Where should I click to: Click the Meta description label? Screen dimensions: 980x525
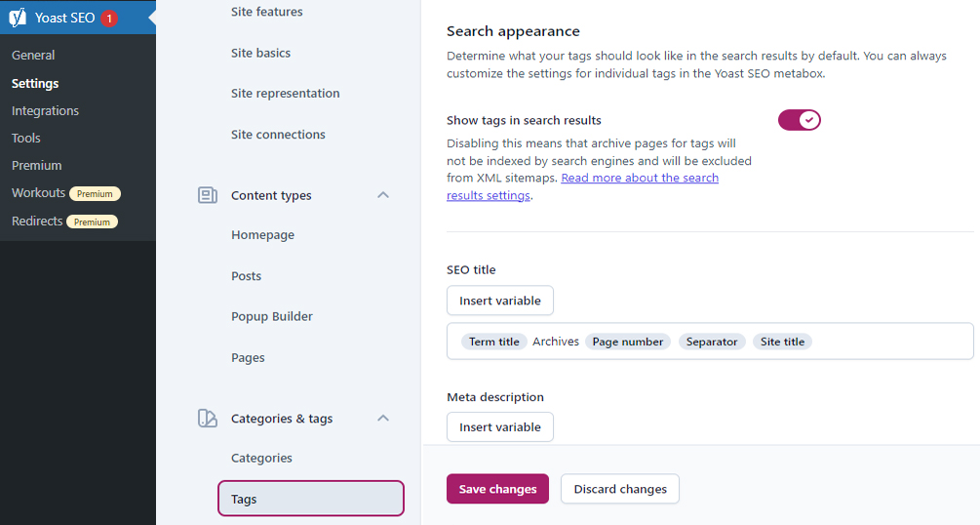(495, 397)
